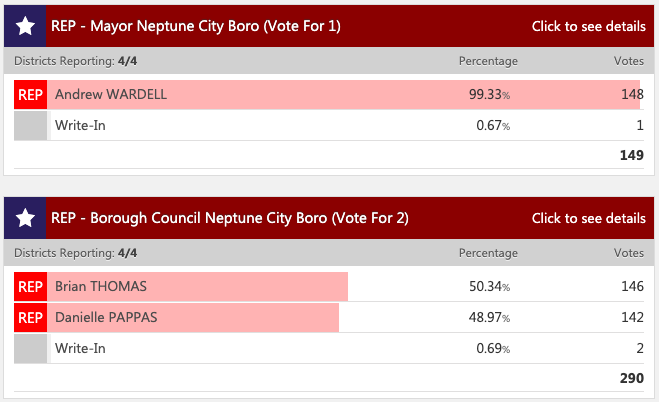Click the REP badge next to Danielle PAPPAS
The image size is (659, 402).
(30, 318)
